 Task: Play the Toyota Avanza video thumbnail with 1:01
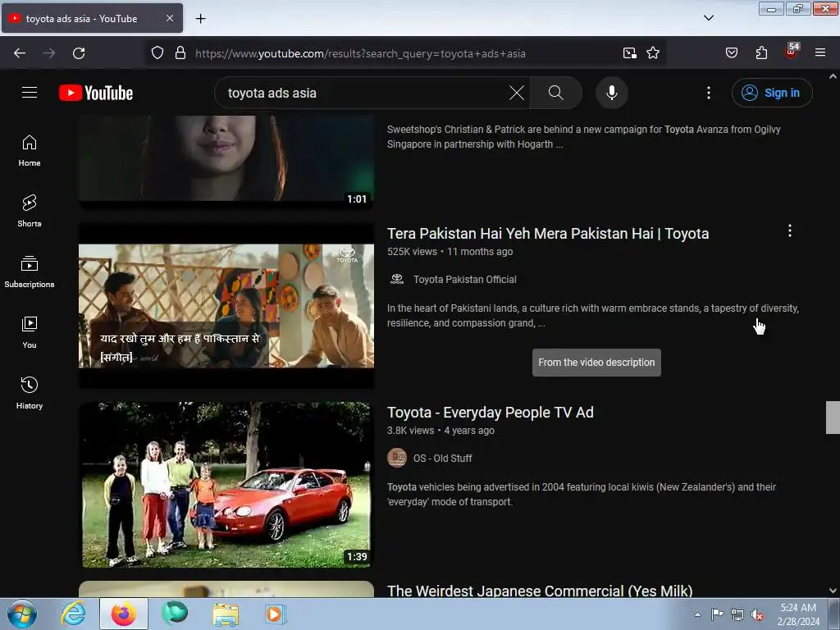(226, 162)
